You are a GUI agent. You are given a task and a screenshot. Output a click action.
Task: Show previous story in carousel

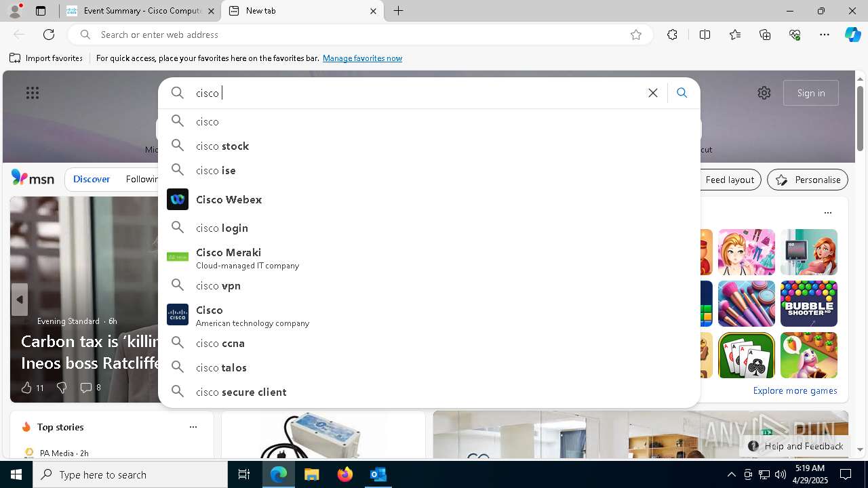[20, 300]
